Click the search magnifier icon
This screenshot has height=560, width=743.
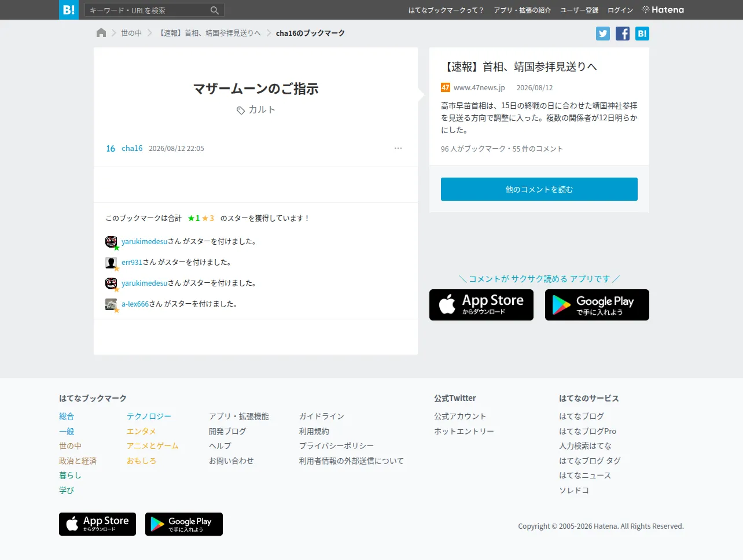(215, 10)
